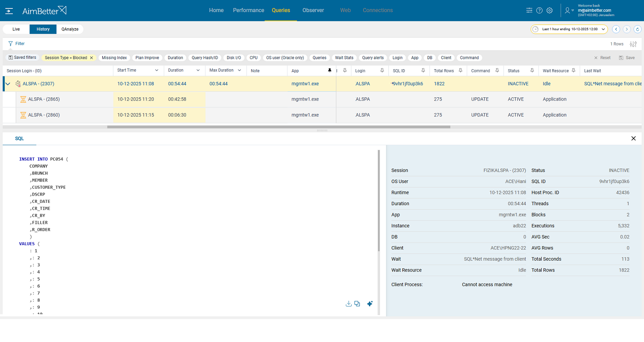644x342 pixels.
Task: Switch to the QAnalyze tab
Action: (70, 29)
